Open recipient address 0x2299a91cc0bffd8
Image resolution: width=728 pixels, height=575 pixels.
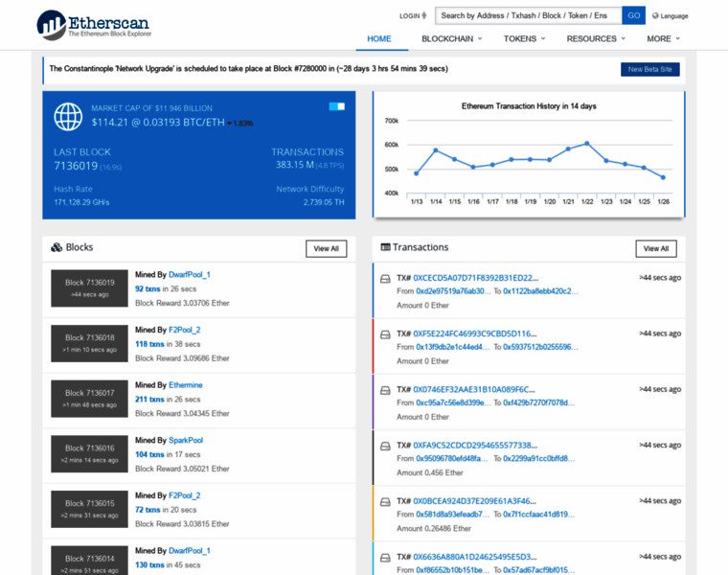(539, 458)
